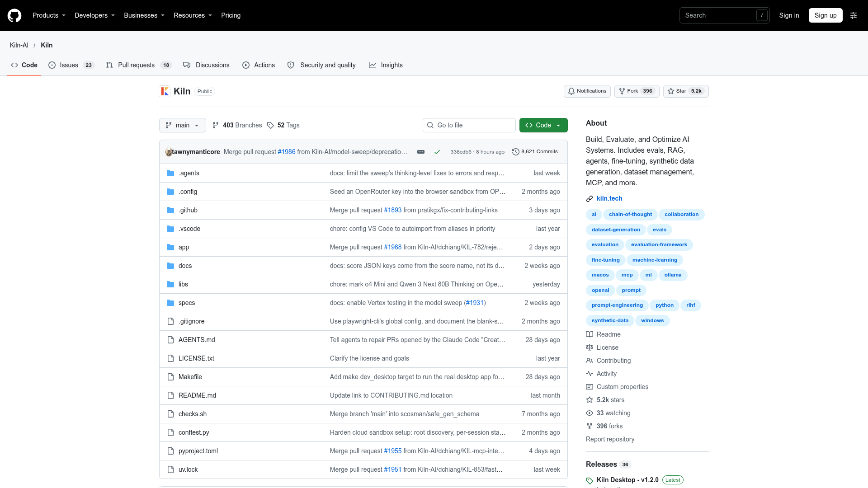Click the Kiln repository avatar icon
Image resolution: width=868 pixels, height=488 pixels.
pos(165,91)
